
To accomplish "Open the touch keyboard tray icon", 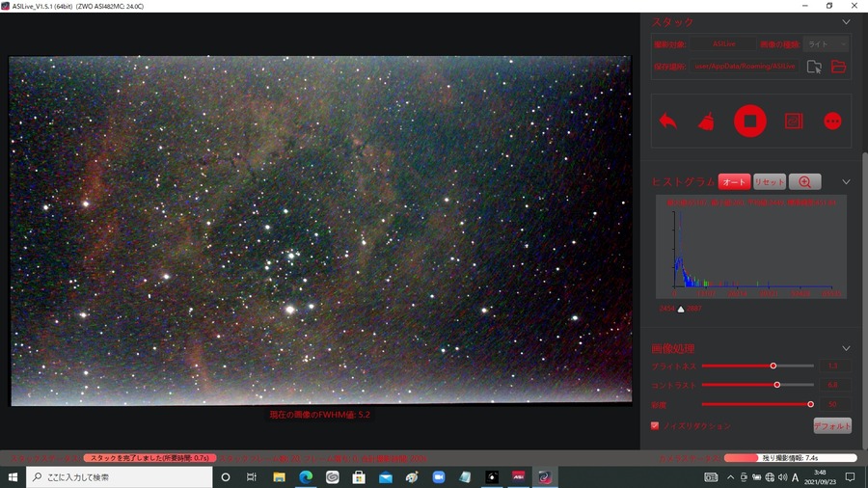I will click(x=711, y=477).
